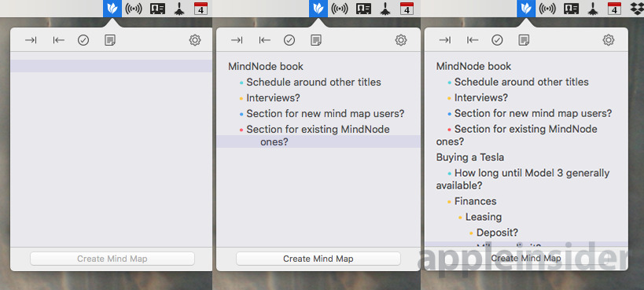Click the MindNode menu bar icon above the middle panel
This screenshot has height=290, width=644.
318,9
